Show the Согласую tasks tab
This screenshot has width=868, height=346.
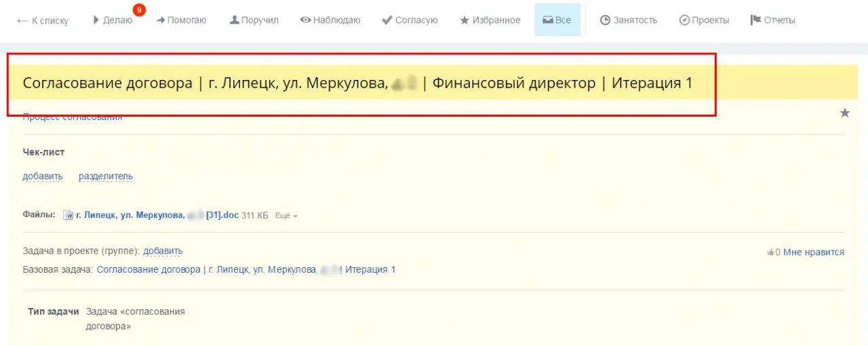pos(410,20)
